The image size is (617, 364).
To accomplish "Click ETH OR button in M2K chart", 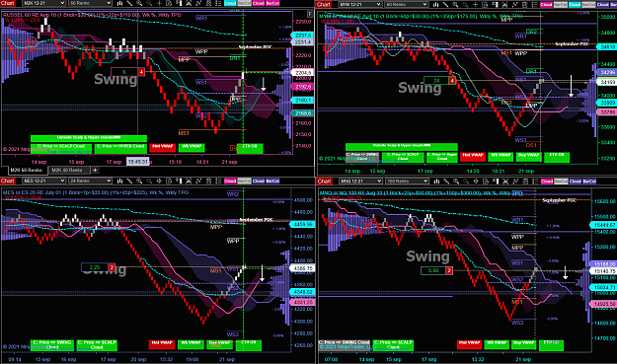I will 250,148.
